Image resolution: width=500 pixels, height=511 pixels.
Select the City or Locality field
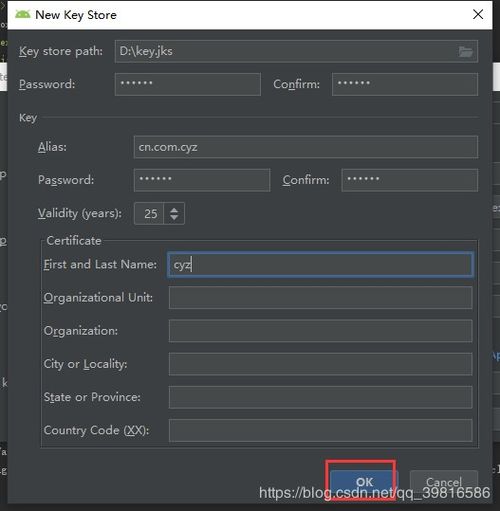(321, 364)
